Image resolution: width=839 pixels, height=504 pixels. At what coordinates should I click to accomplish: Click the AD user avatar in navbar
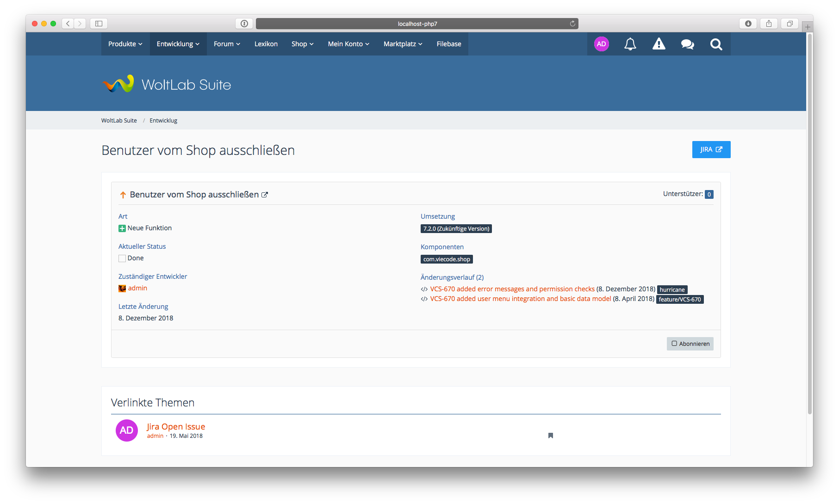(601, 44)
